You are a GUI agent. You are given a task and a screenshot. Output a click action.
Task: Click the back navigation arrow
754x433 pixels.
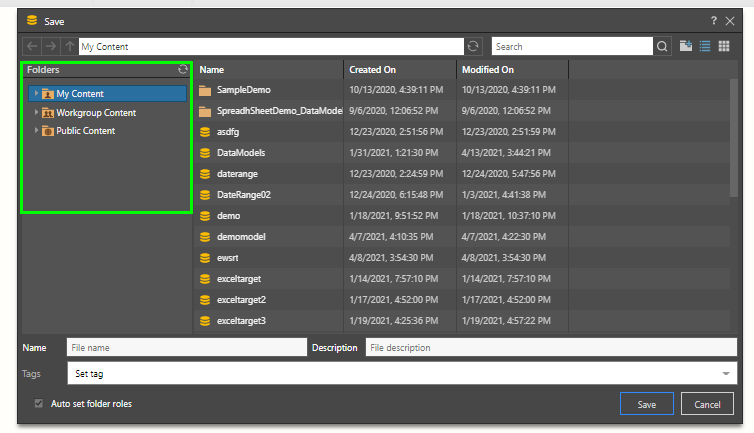tap(32, 46)
